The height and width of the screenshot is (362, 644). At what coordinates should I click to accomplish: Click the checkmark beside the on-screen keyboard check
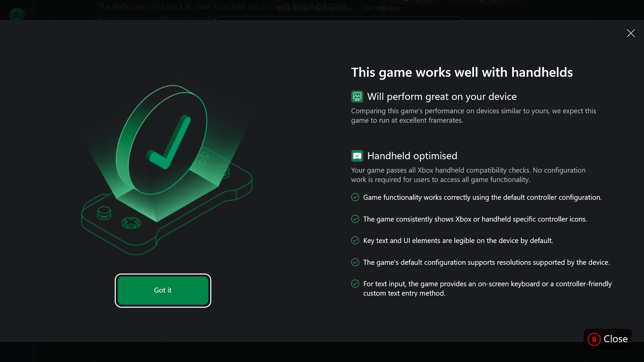355,284
